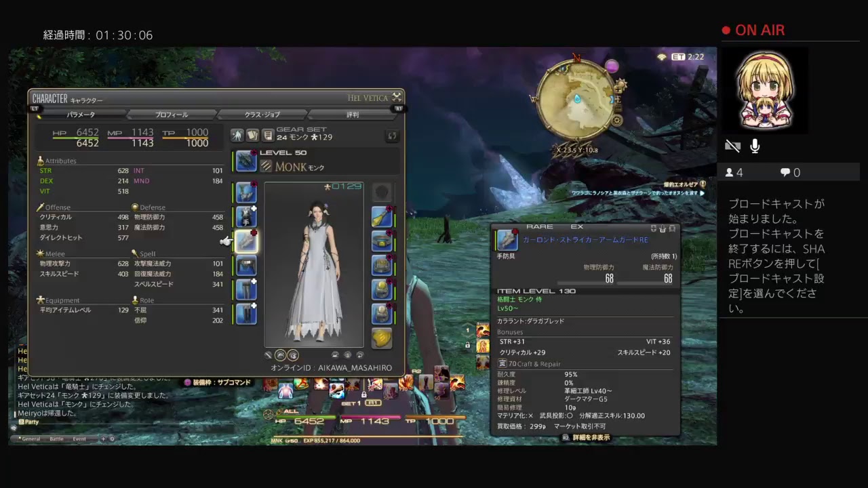
Task: Select the bracelet accessory slot
Action: [x=382, y=266]
